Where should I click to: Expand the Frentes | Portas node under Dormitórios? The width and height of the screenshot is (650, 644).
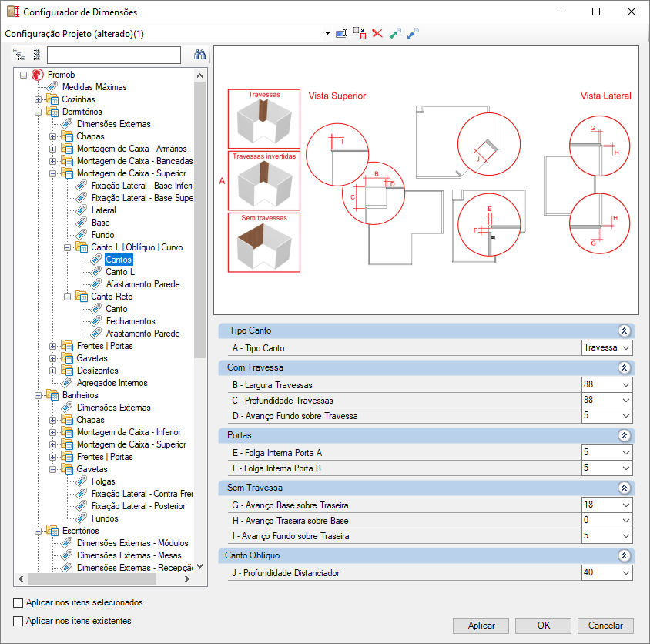[x=52, y=346]
